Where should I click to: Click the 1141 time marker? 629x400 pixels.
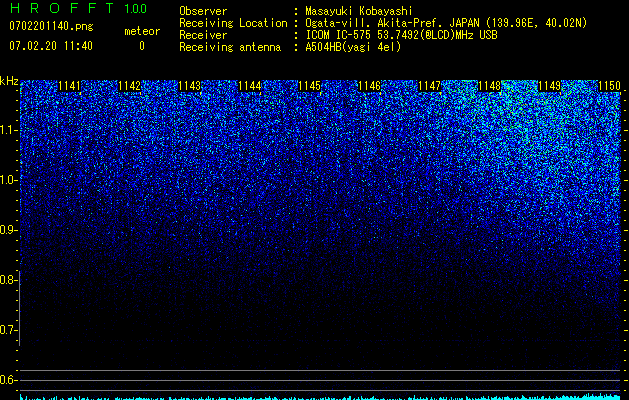click(69, 86)
